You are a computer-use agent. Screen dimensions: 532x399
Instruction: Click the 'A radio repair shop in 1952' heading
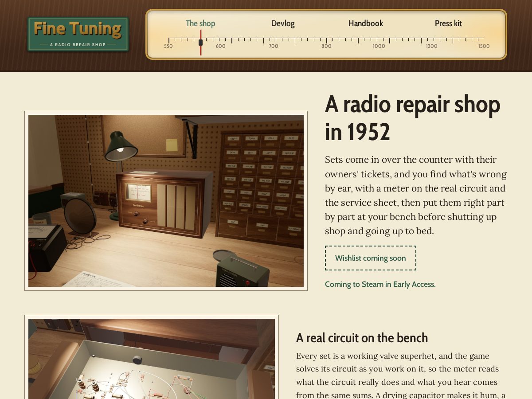(x=413, y=118)
